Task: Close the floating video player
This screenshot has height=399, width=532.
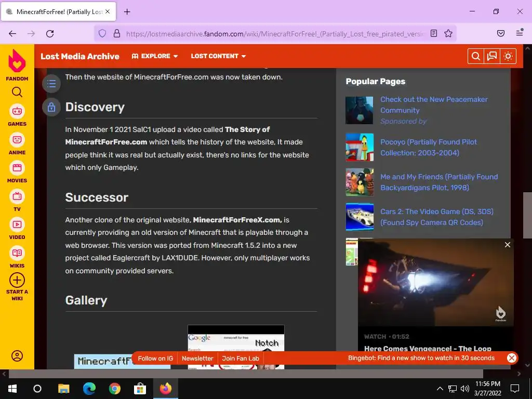Action: tap(507, 245)
